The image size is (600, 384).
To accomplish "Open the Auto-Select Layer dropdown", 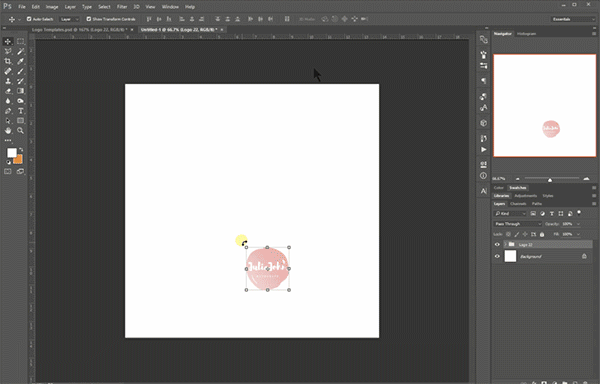I will click(69, 19).
